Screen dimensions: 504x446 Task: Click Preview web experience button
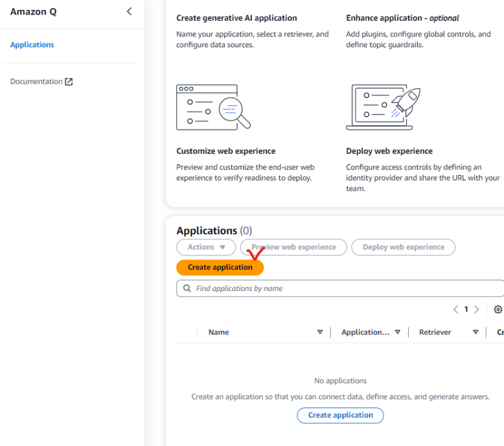coord(294,247)
